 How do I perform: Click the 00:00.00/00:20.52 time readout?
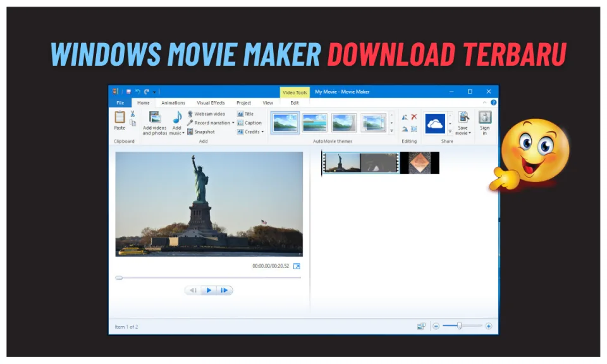271,266
